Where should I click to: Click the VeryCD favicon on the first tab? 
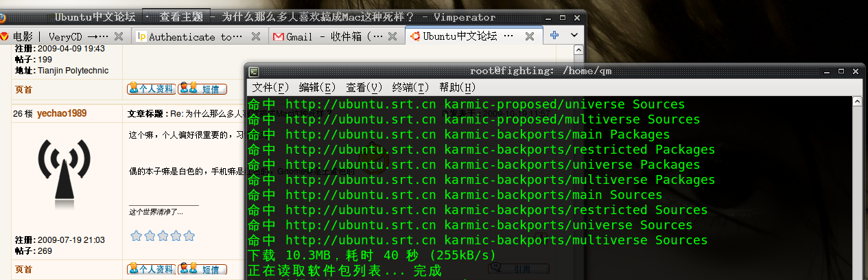(x=4, y=36)
